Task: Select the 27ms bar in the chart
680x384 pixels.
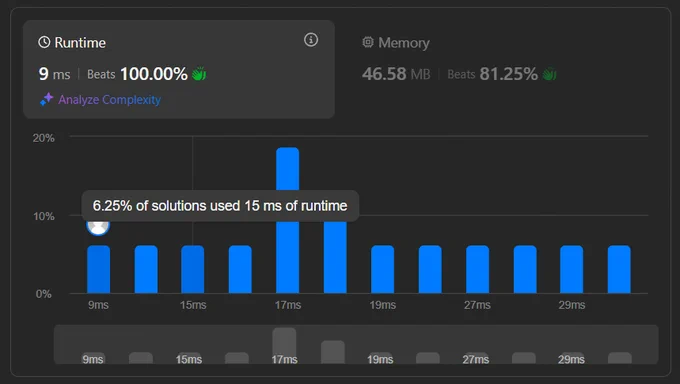Action: coord(477,269)
